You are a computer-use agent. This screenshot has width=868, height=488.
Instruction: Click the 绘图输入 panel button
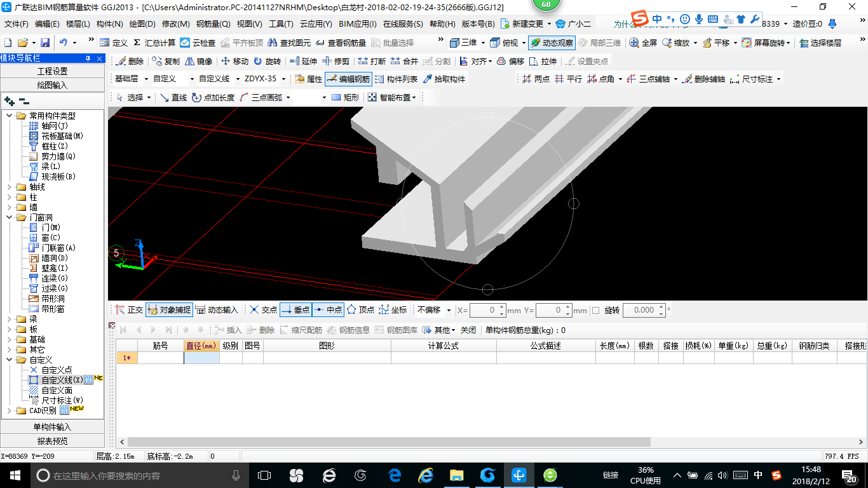(x=52, y=85)
